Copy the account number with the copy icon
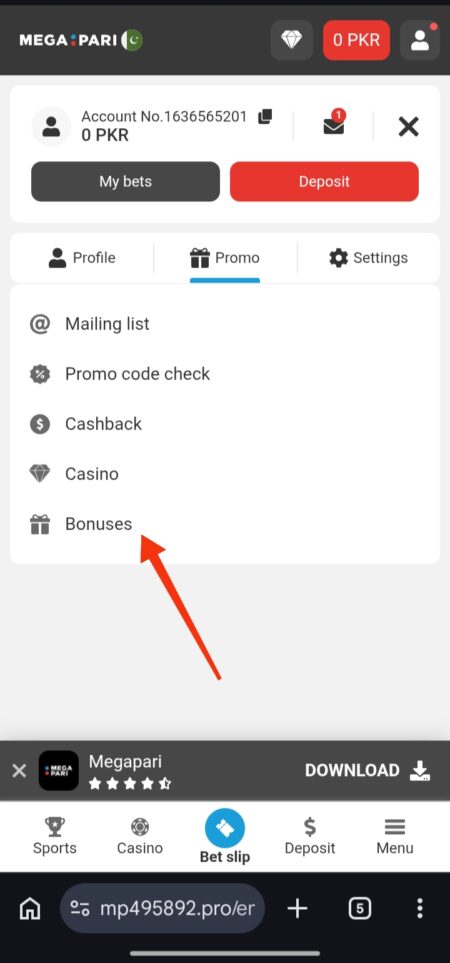Screen dimensions: 450x963 (x=265, y=116)
